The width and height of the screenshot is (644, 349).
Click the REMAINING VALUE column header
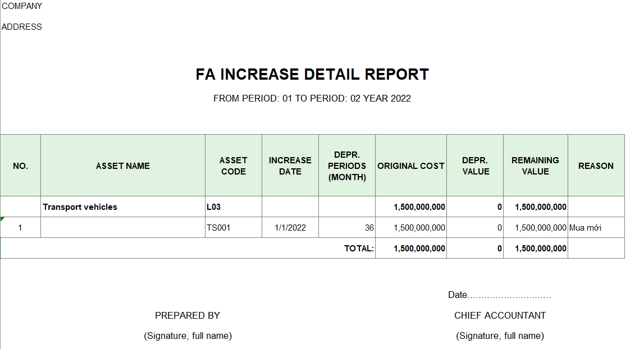coord(535,166)
